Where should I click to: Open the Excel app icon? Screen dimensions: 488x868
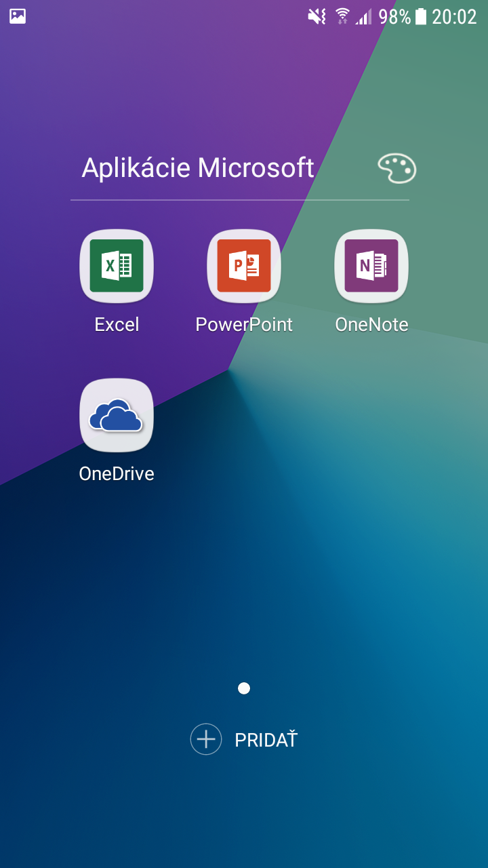point(117,266)
